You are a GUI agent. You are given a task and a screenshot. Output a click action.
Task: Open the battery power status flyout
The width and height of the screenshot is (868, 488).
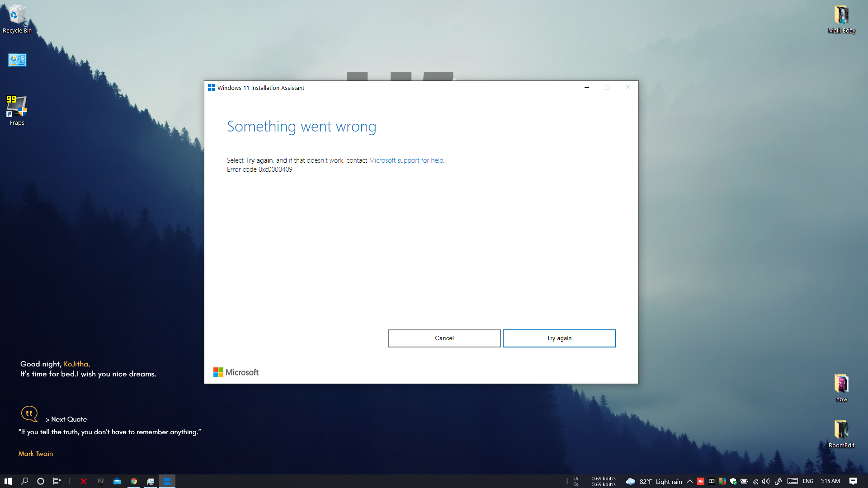click(745, 481)
